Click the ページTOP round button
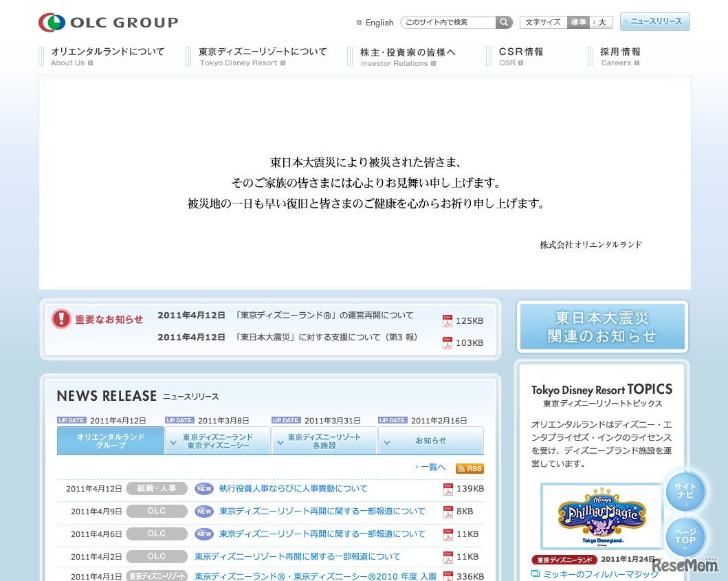728x581 pixels. tap(685, 538)
